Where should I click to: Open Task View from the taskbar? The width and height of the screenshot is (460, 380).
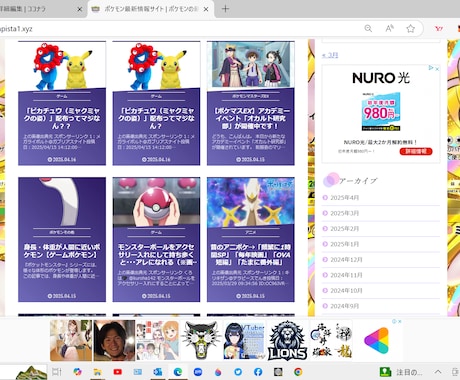[x=57, y=372]
